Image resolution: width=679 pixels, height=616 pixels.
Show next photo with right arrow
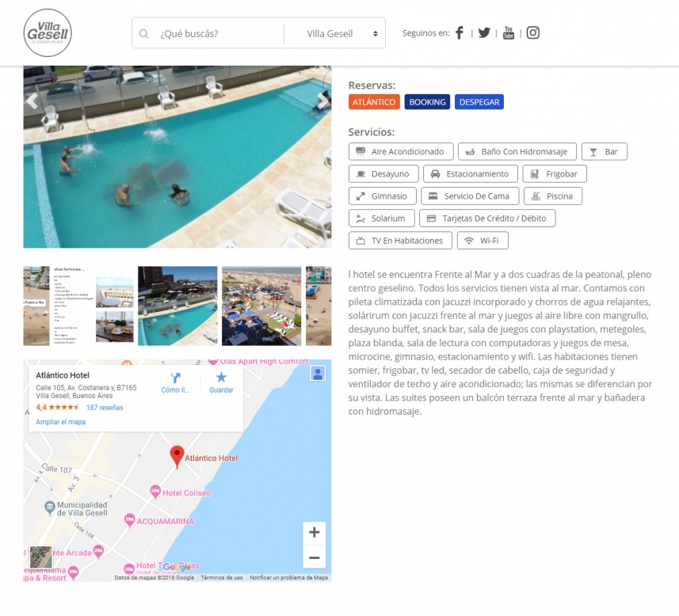tap(323, 101)
